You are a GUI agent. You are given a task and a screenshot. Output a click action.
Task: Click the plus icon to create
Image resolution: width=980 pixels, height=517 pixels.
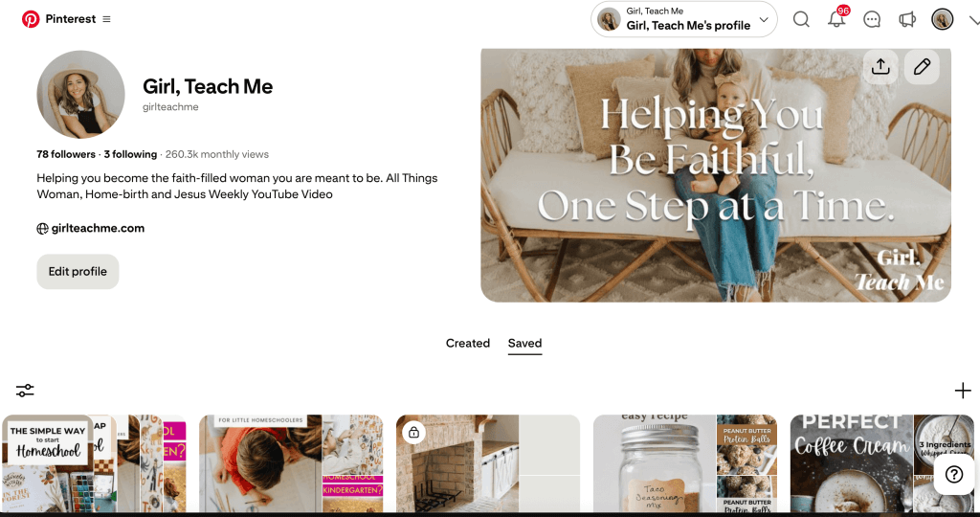click(x=963, y=391)
